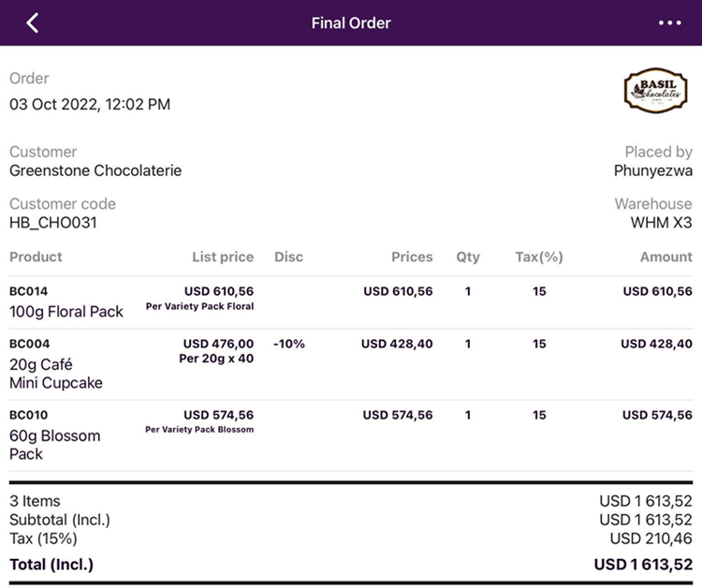Tap the Qty column header
This screenshot has height=588, width=702.
point(468,257)
